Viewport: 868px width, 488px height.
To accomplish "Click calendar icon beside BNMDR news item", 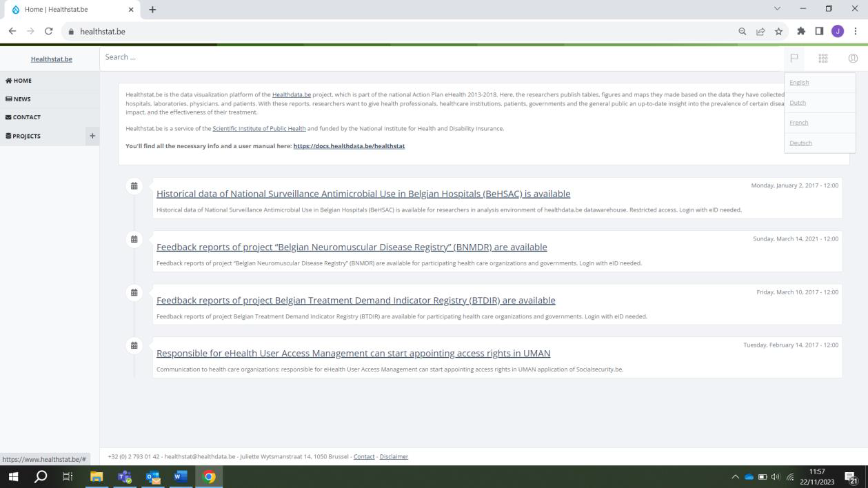I will point(134,239).
